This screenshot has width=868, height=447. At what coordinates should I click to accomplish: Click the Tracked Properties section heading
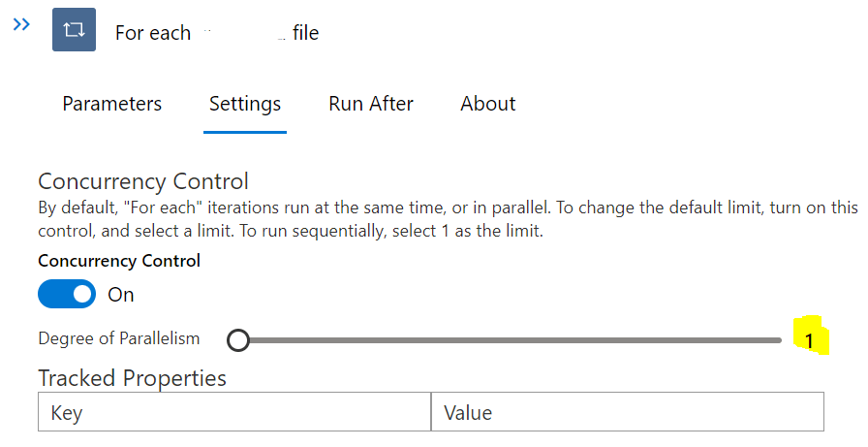[x=132, y=377]
